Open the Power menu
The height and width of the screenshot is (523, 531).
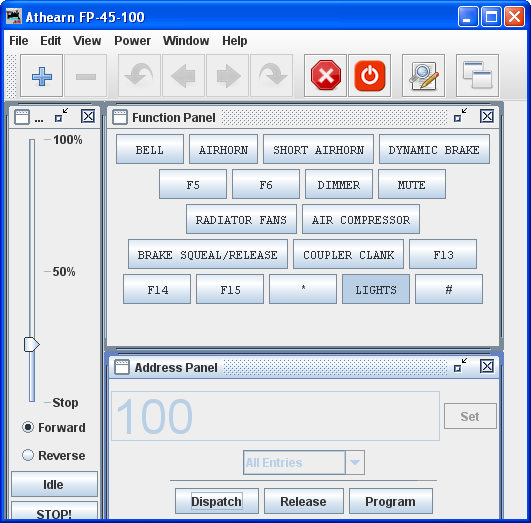(x=132, y=41)
